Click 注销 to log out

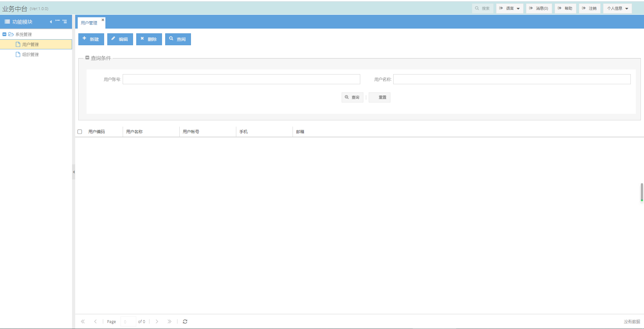click(590, 8)
